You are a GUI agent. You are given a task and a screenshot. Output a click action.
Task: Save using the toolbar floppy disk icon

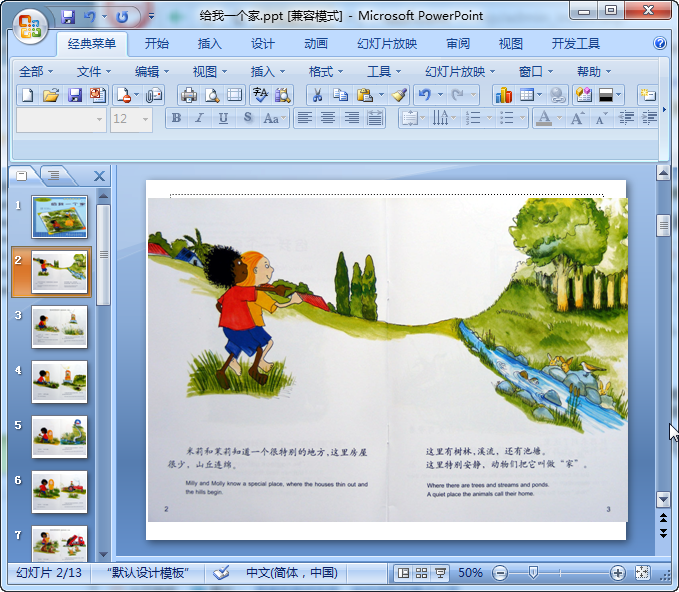[x=74, y=95]
